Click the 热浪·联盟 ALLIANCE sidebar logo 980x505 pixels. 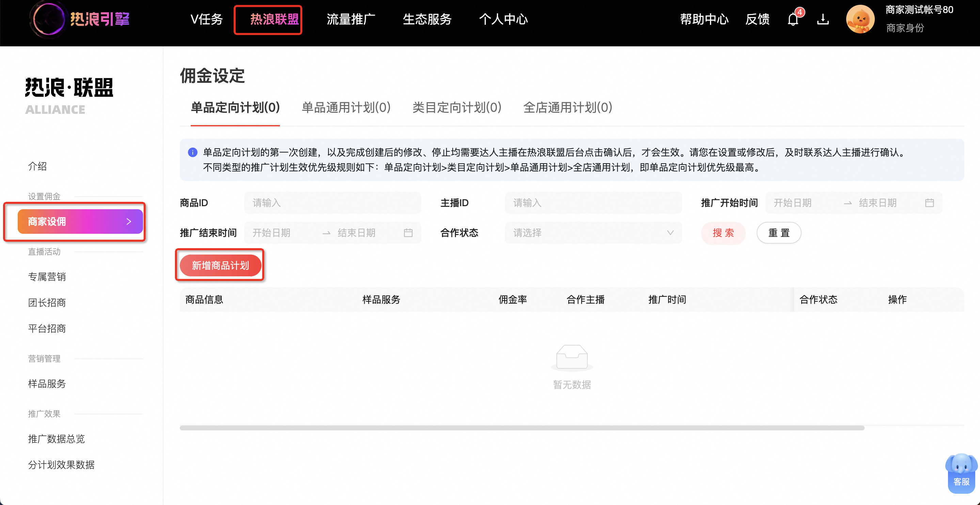[69, 96]
